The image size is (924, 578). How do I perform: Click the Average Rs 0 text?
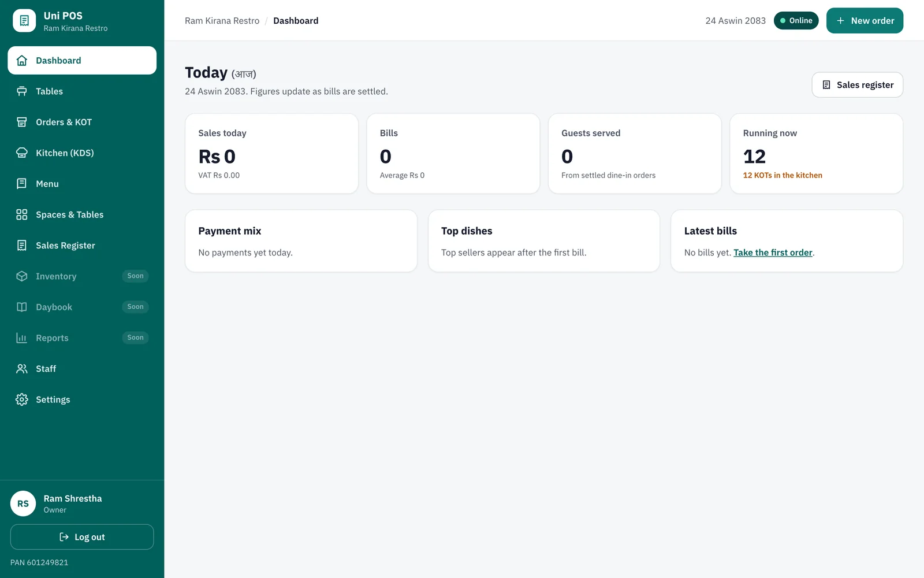[402, 175]
